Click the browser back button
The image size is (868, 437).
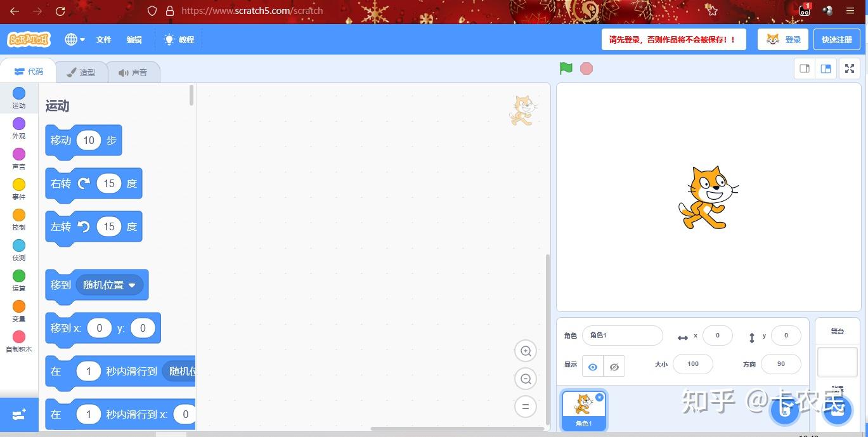pyautogui.click(x=14, y=11)
